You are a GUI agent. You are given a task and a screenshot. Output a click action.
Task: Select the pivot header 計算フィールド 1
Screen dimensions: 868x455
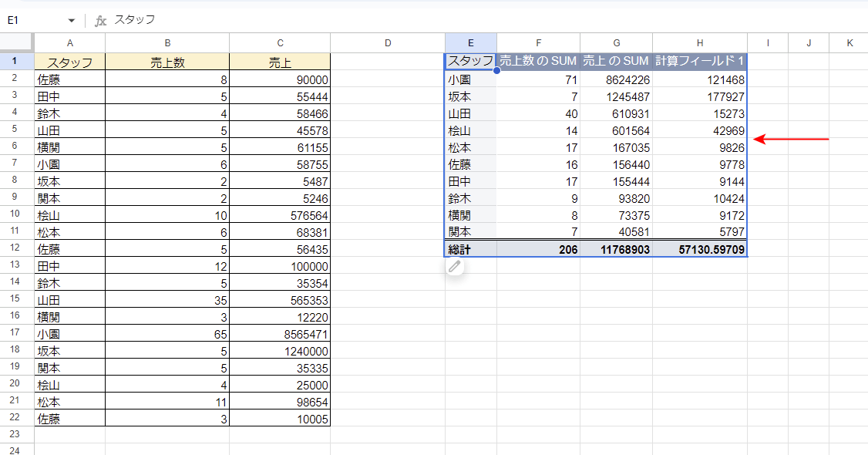(699, 61)
